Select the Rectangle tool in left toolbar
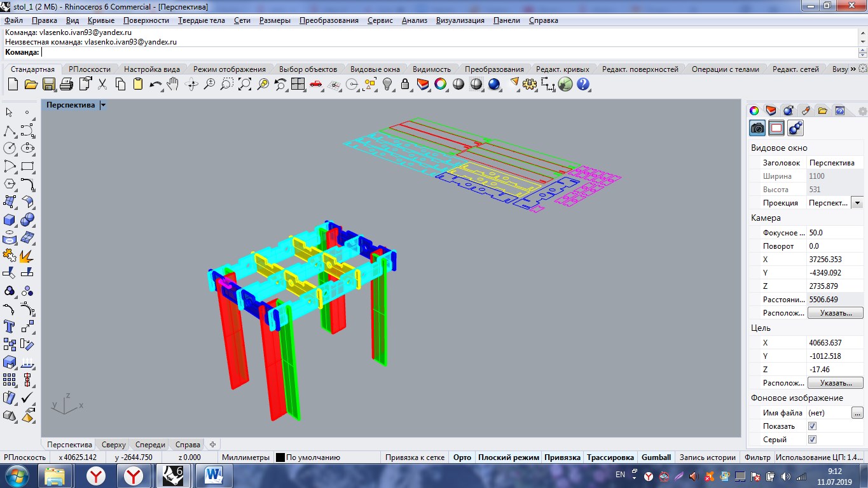This screenshot has height=488, width=868. pos(27,166)
